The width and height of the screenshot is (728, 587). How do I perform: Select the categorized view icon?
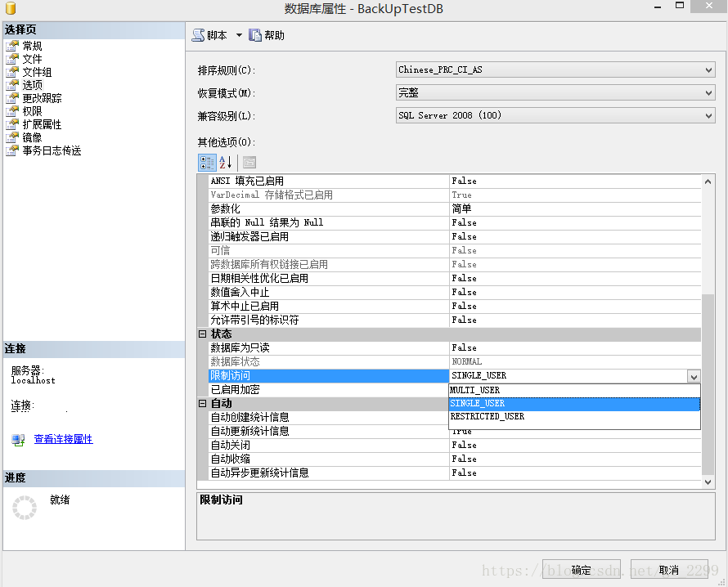tap(207, 162)
